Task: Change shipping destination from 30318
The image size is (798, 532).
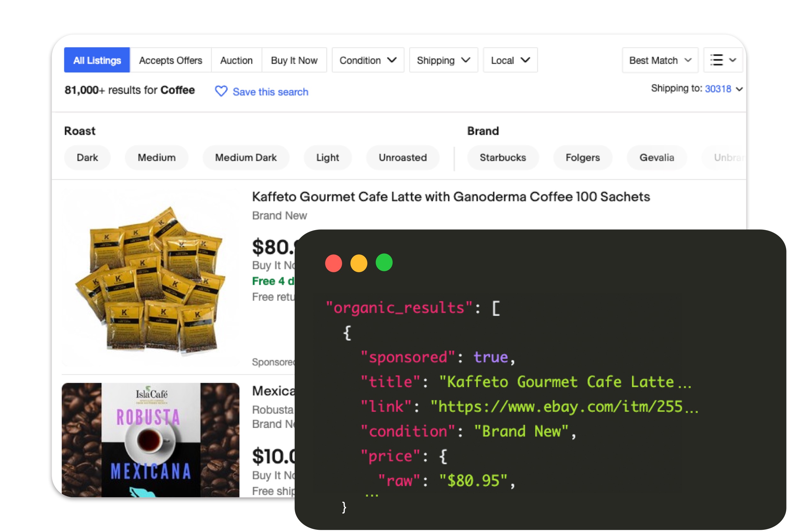Action: click(718, 89)
